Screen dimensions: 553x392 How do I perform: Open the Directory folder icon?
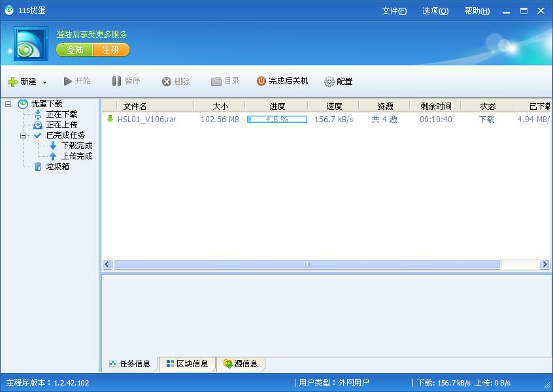(x=216, y=82)
